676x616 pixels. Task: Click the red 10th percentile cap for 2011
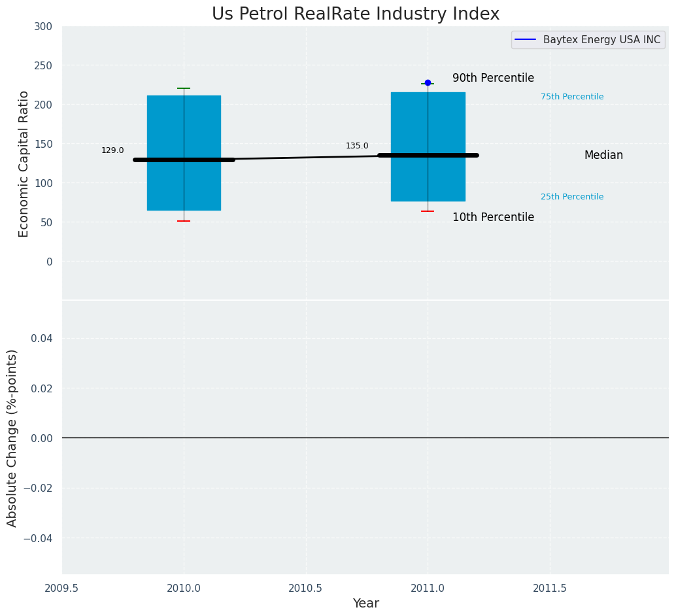point(428,211)
